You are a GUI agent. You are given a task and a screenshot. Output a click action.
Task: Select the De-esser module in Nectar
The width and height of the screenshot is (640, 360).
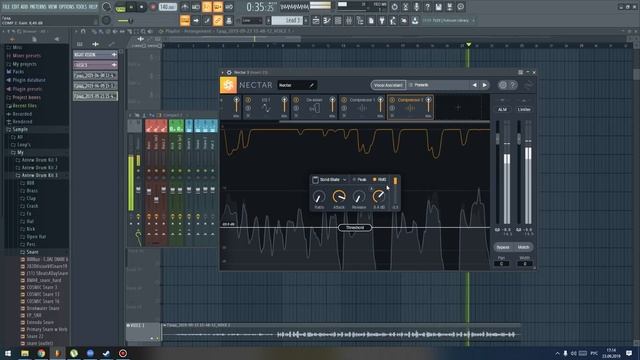pos(314,107)
